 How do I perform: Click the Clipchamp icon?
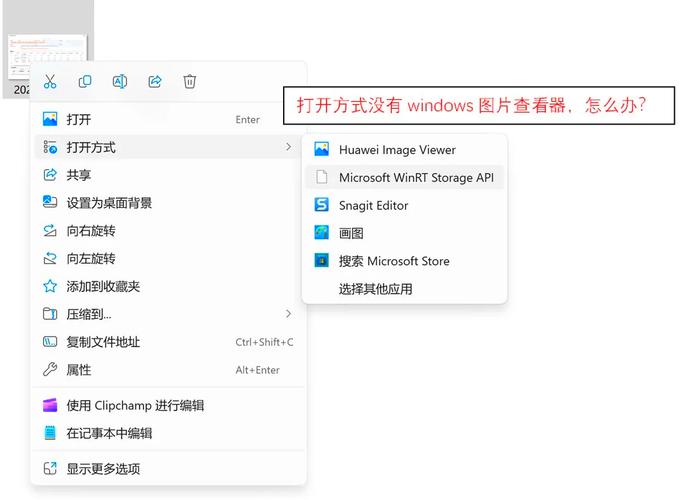tap(50, 405)
